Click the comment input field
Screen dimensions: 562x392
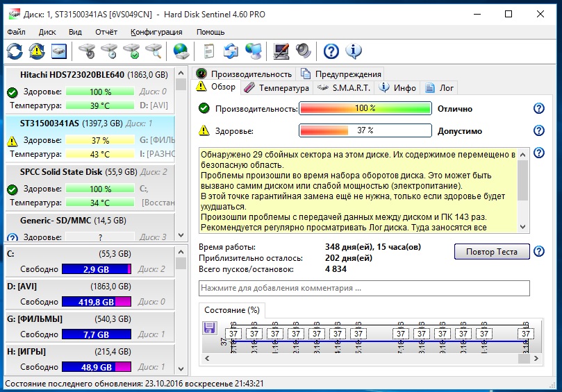pyautogui.click(x=364, y=288)
